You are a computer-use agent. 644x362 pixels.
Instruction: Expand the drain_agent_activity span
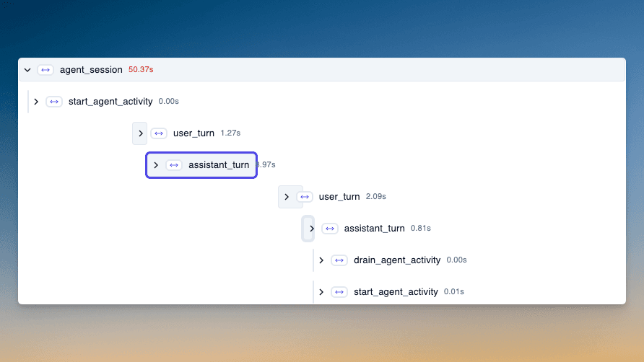pos(321,260)
